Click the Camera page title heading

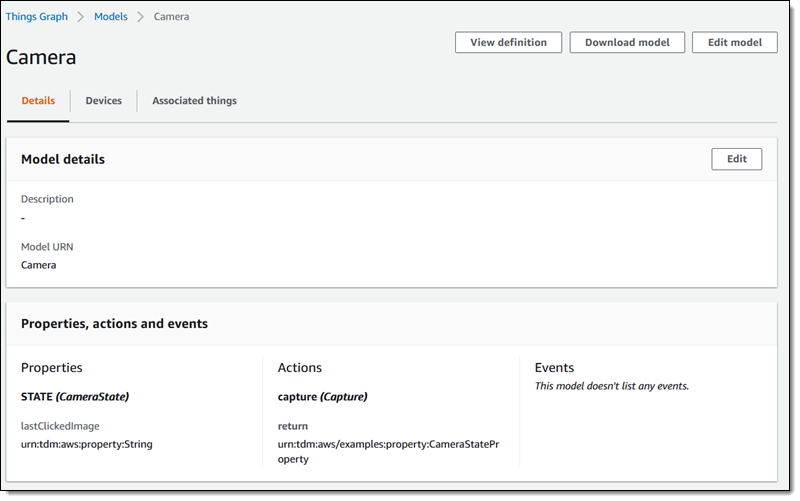click(x=41, y=57)
